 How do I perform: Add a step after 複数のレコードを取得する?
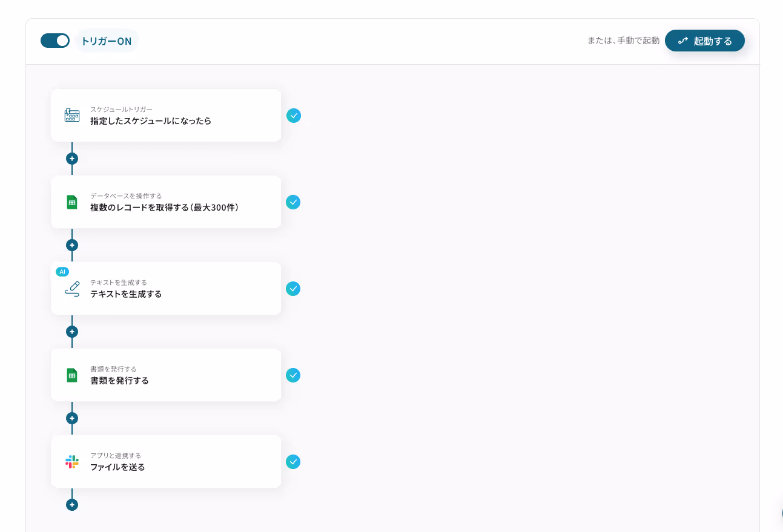pyautogui.click(x=72, y=245)
